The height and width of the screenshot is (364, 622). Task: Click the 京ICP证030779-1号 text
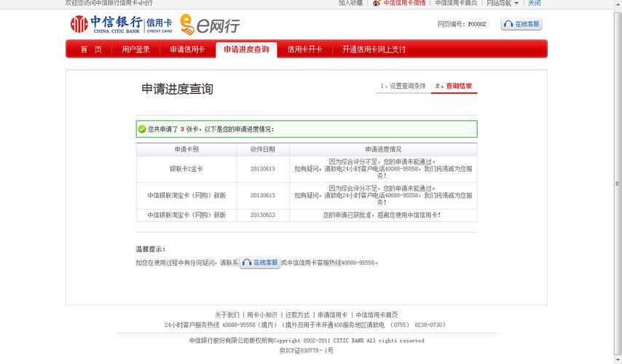point(306,350)
